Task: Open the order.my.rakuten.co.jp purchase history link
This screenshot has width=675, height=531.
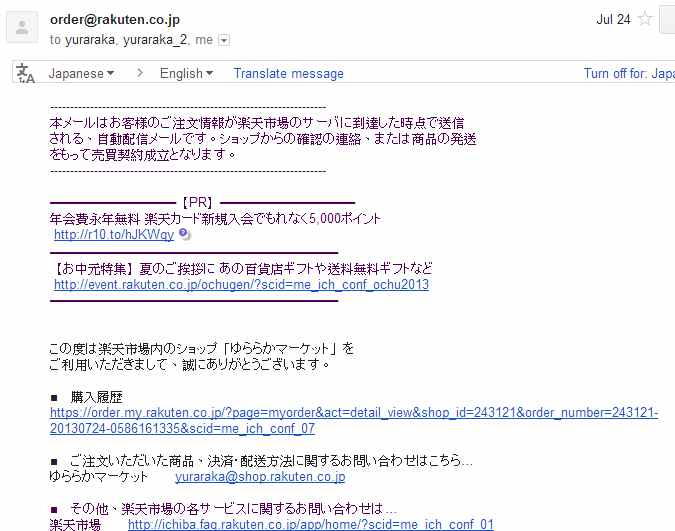Action: [354, 420]
